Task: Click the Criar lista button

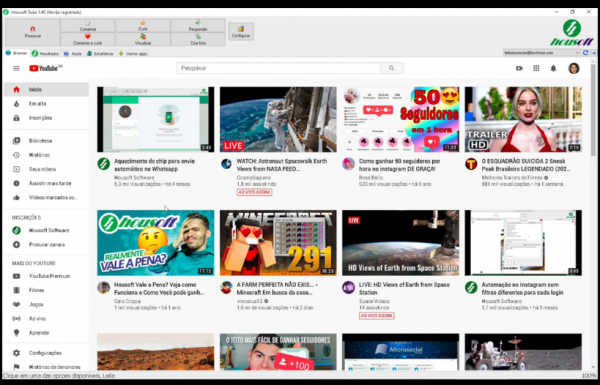Action: (198, 39)
